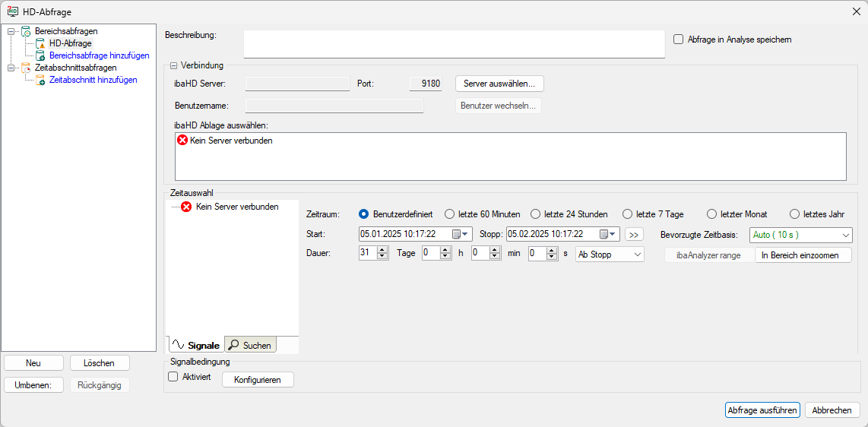Click Abfrage ausführen button
This screenshot has width=868, height=427.
tap(762, 410)
